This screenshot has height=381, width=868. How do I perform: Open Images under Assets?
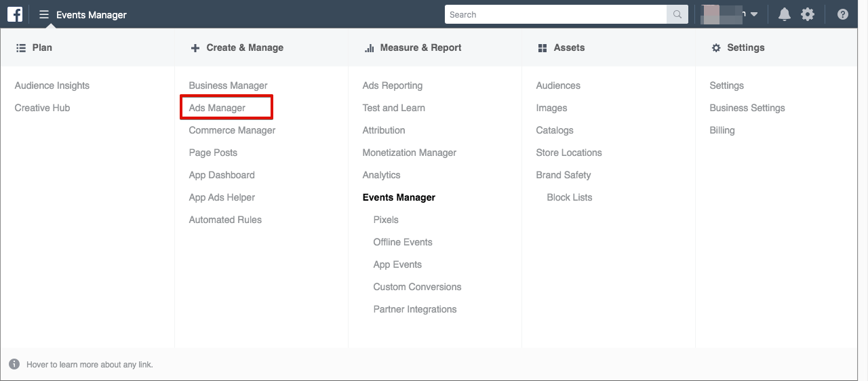pyautogui.click(x=551, y=108)
